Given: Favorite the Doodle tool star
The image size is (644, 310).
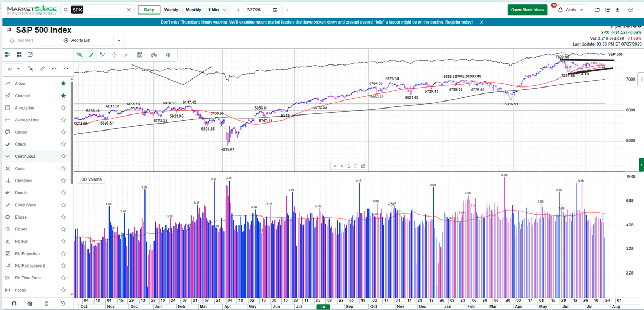Looking at the screenshot, I should pyautogui.click(x=63, y=192).
